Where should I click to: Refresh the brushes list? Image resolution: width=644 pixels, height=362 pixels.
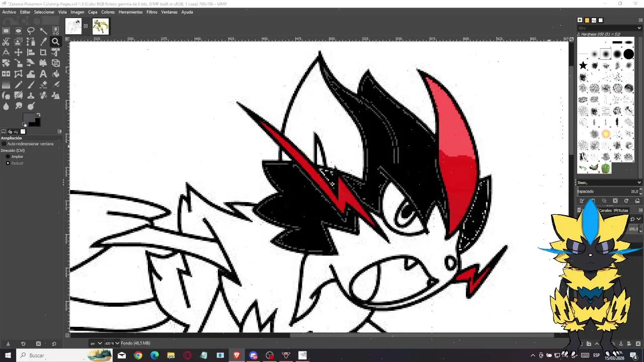(x=626, y=201)
